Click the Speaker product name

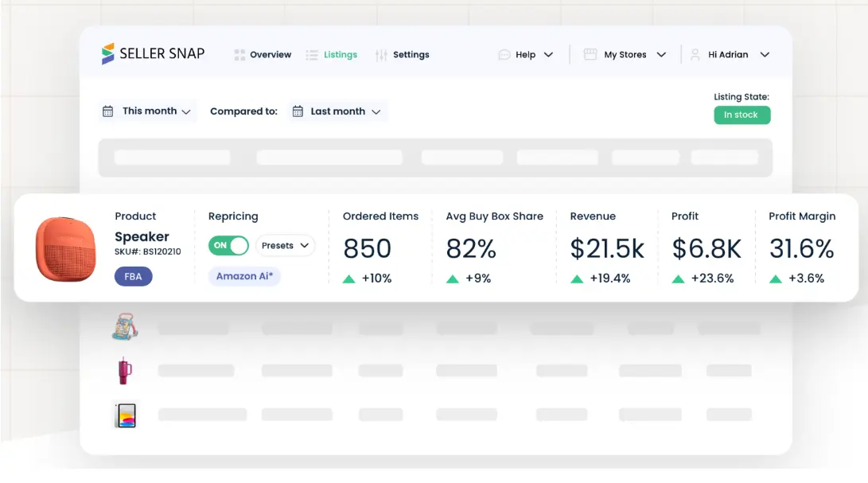pyautogui.click(x=142, y=236)
